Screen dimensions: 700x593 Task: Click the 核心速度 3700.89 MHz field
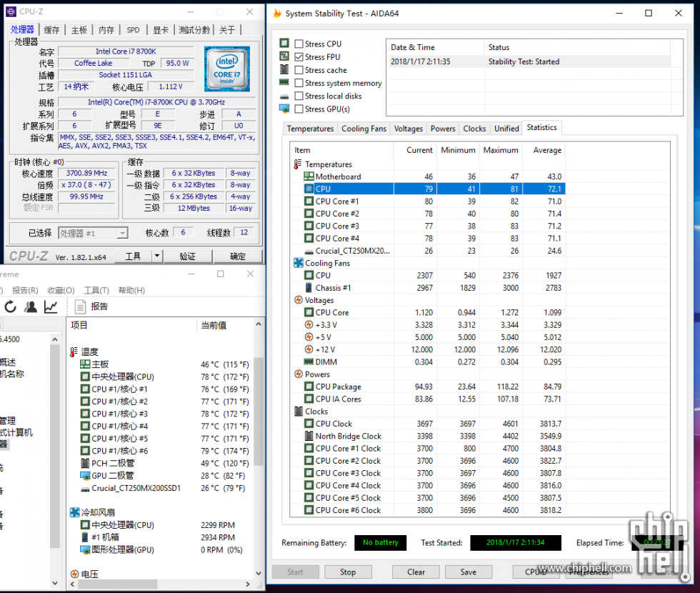pyautogui.click(x=86, y=173)
